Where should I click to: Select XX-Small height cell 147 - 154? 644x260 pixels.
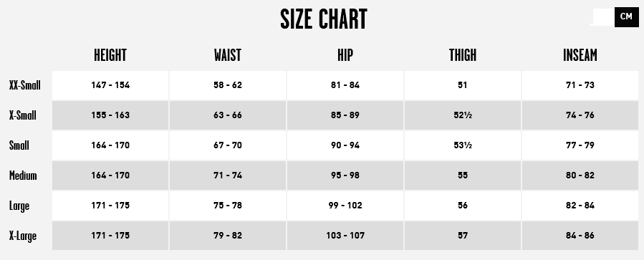coord(110,85)
